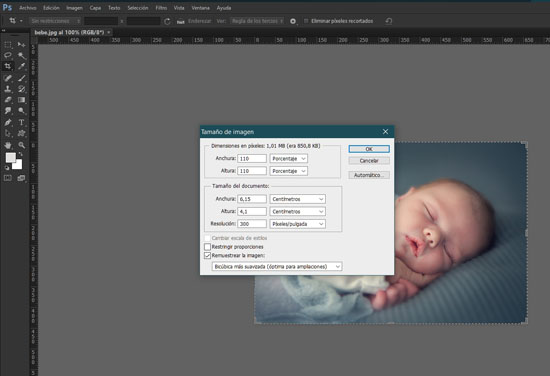Select the Brush tool
550x376 pixels.
point(21,78)
